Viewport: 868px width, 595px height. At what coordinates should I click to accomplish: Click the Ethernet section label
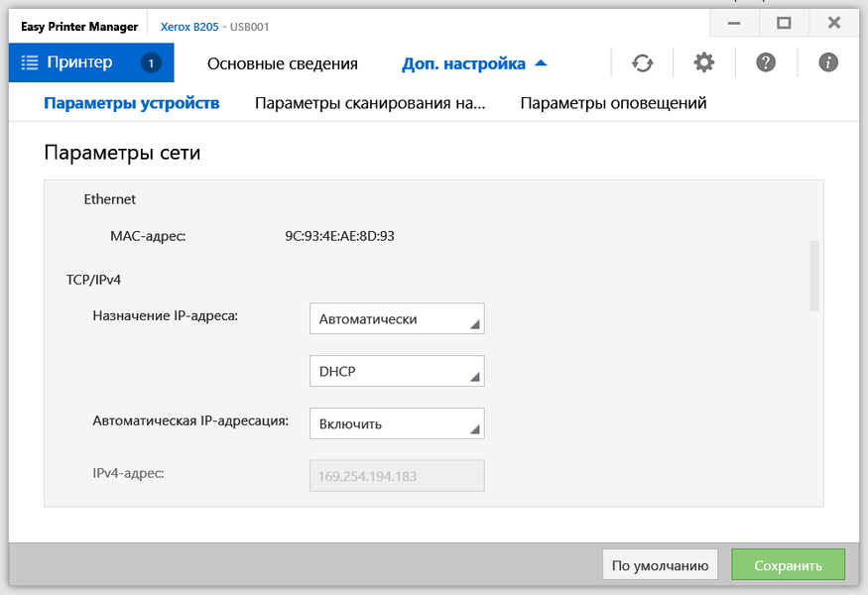coord(109,199)
